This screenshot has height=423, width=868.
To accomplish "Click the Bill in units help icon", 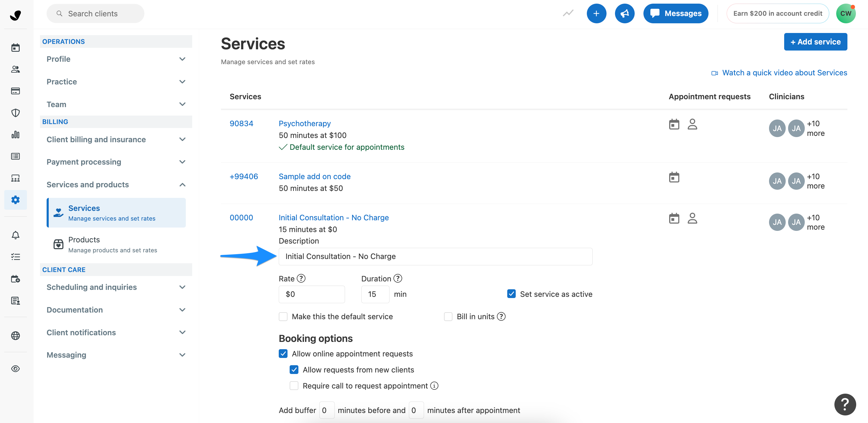I will (x=501, y=316).
